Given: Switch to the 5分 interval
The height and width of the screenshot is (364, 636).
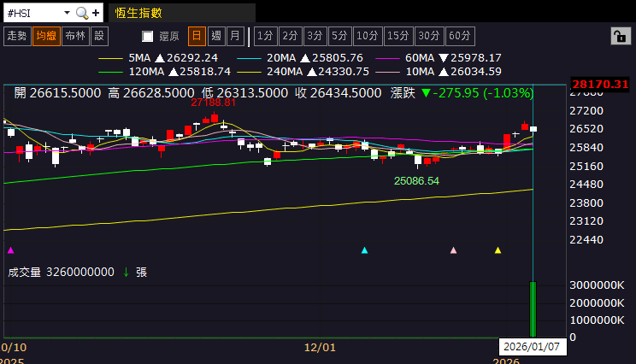Looking at the screenshot, I should click(x=340, y=36).
